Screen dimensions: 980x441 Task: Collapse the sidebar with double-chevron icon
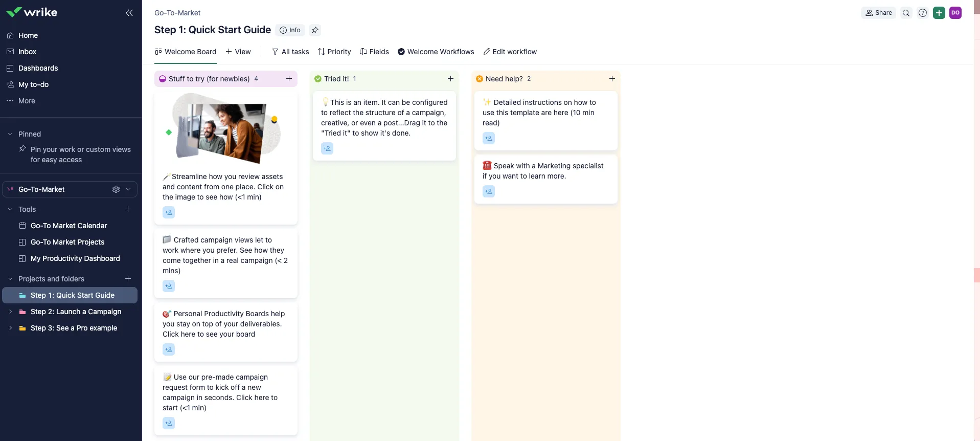(x=129, y=13)
